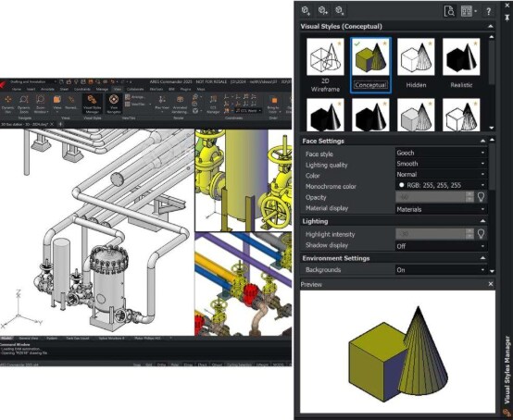The image size is (513, 420).
Task: Open the Shadow display dropdown
Action: (441, 246)
